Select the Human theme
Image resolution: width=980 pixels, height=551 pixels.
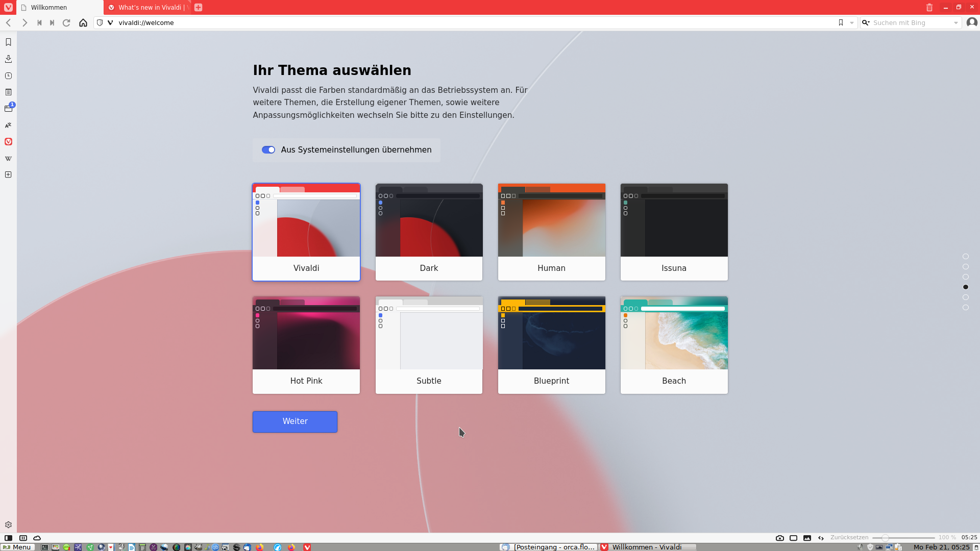pyautogui.click(x=552, y=232)
